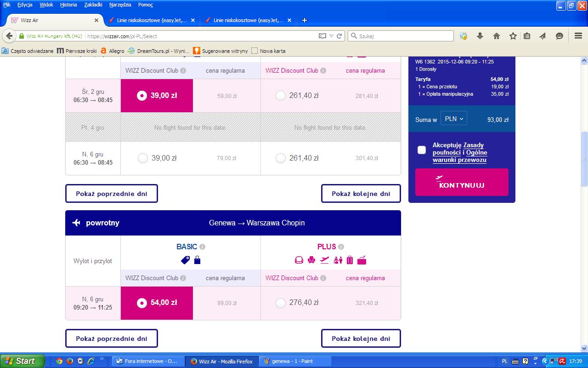Open the DreamTours.pl bookmark

[x=158, y=51]
